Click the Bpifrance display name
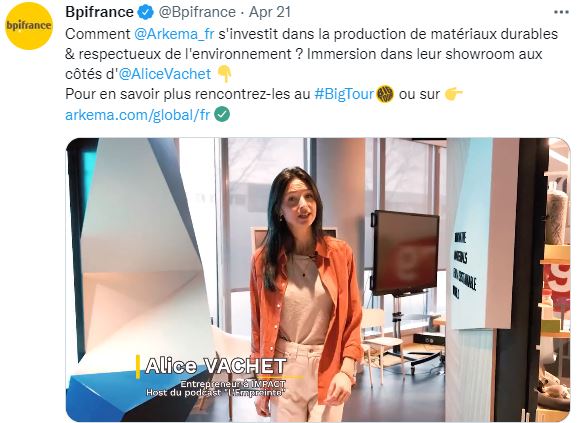Screen dimensions: 582x423 (x=99, y=12)
